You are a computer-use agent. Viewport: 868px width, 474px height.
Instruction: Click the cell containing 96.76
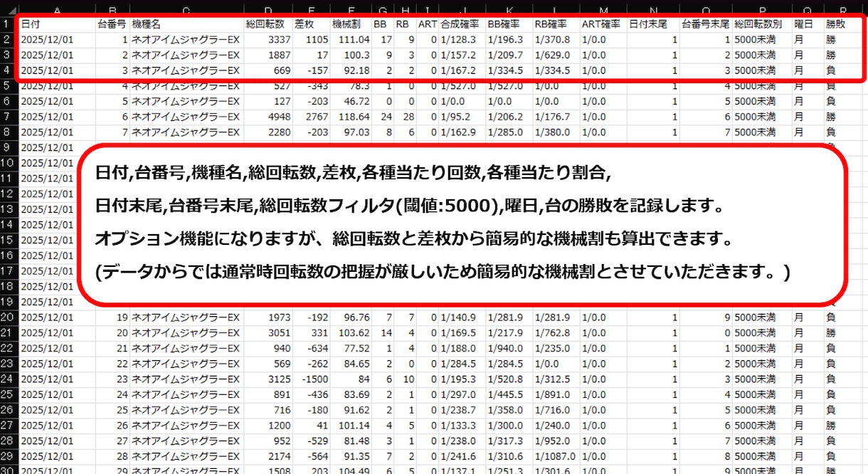(x=351, y=317)
